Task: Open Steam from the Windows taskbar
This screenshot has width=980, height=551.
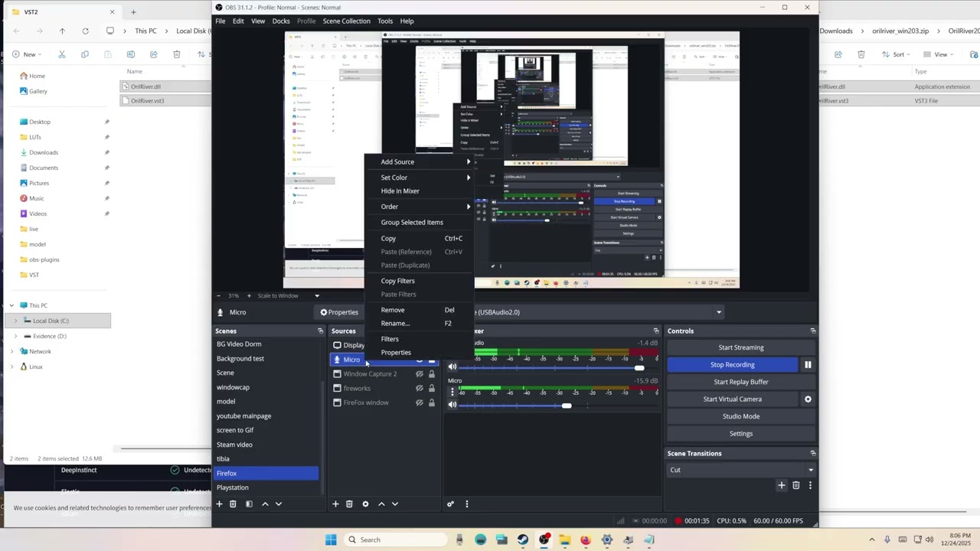Action: [x=523, y=540]
